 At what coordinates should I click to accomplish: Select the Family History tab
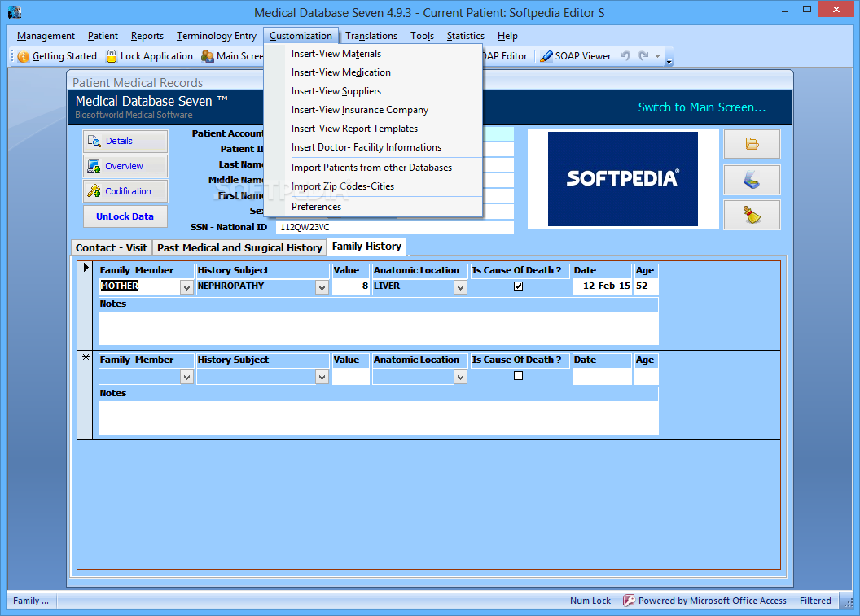(x=366, y=247)
